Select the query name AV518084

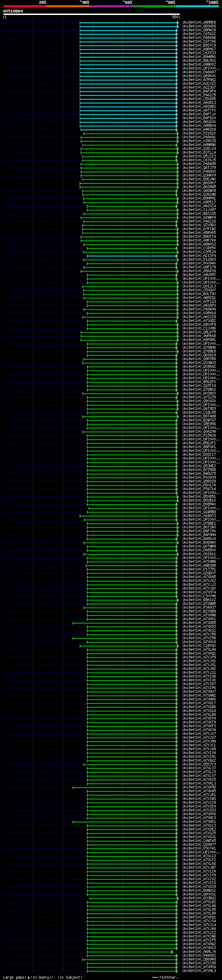(13, 11)
